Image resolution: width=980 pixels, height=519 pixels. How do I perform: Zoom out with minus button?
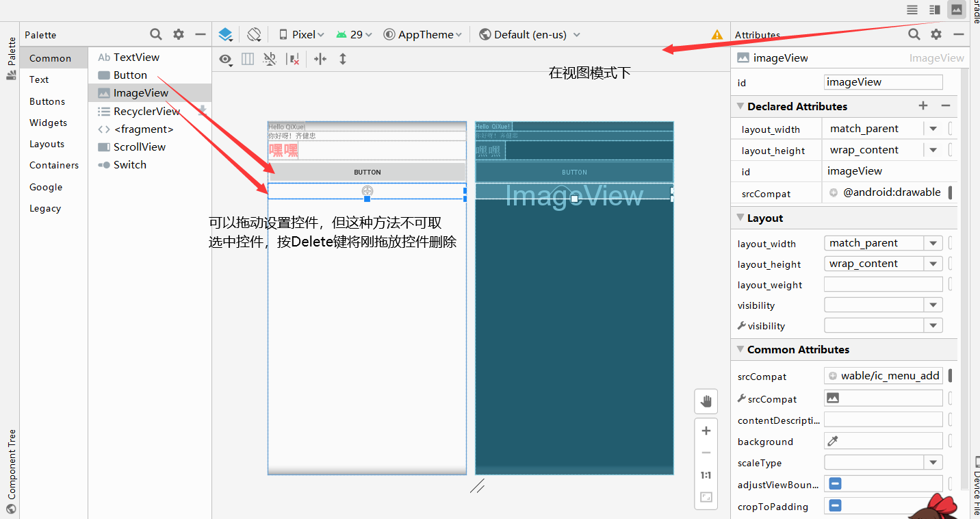(x=706, y=453)
